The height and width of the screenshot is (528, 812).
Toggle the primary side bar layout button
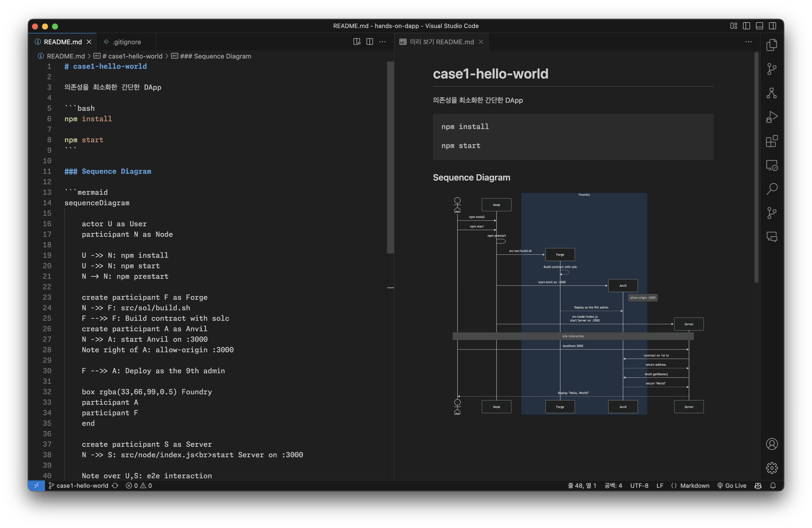coord(746,26)
